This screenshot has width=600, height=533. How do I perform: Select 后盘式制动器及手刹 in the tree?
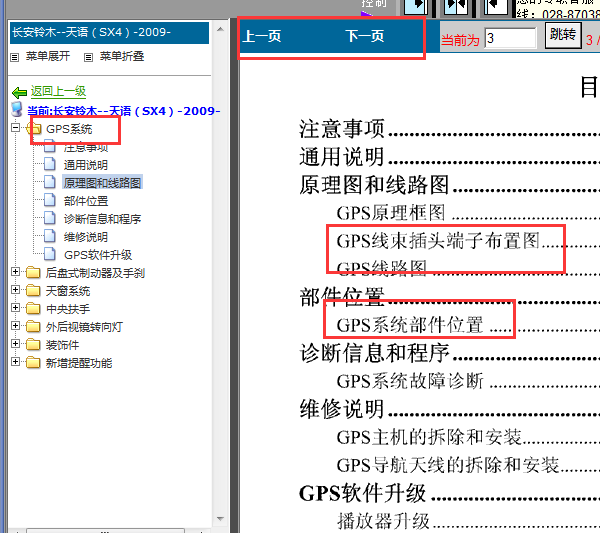point(95,273)
